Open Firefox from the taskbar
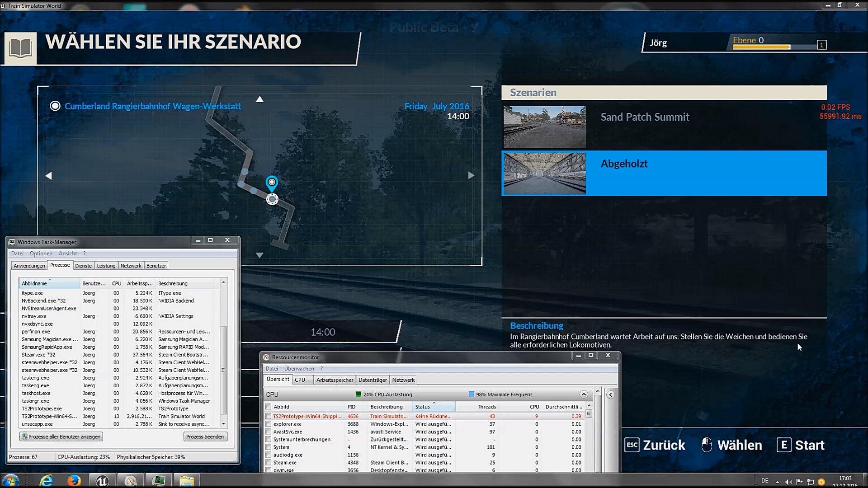This screenshot has width=868, height=488. click(74, 481)
